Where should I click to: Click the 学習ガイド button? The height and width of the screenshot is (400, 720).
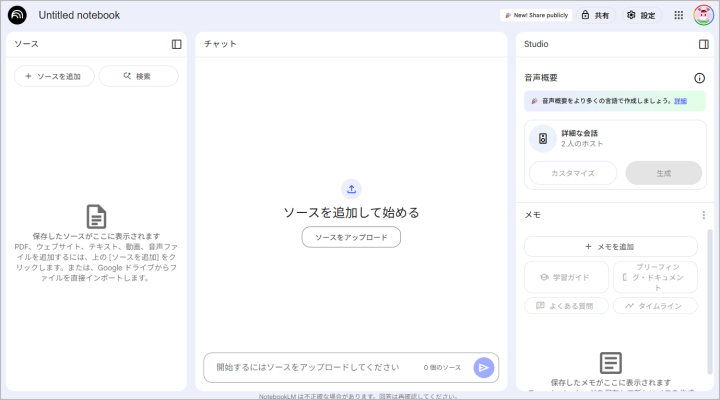coord(566,277)
